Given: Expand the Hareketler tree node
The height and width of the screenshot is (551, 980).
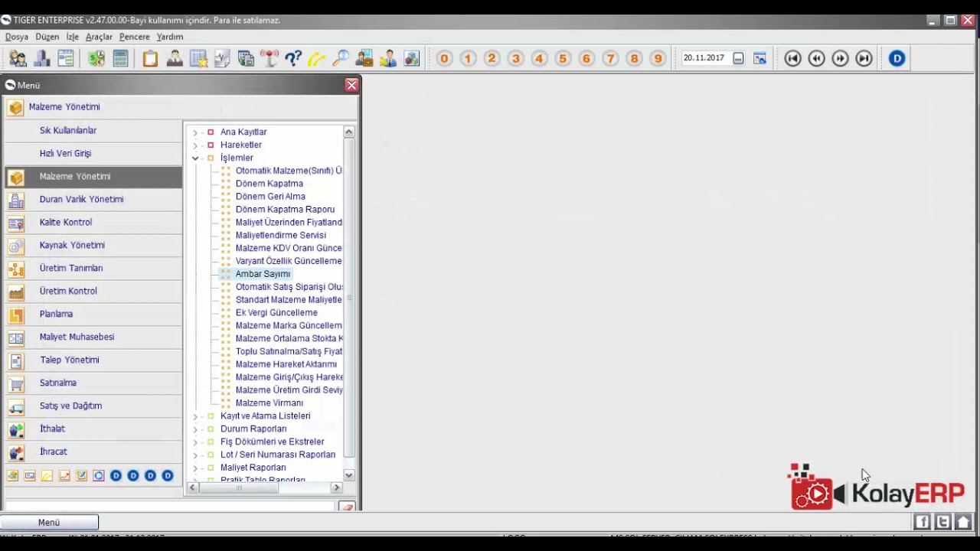Looking at the screenshot, I should click(x=195, y=145).
